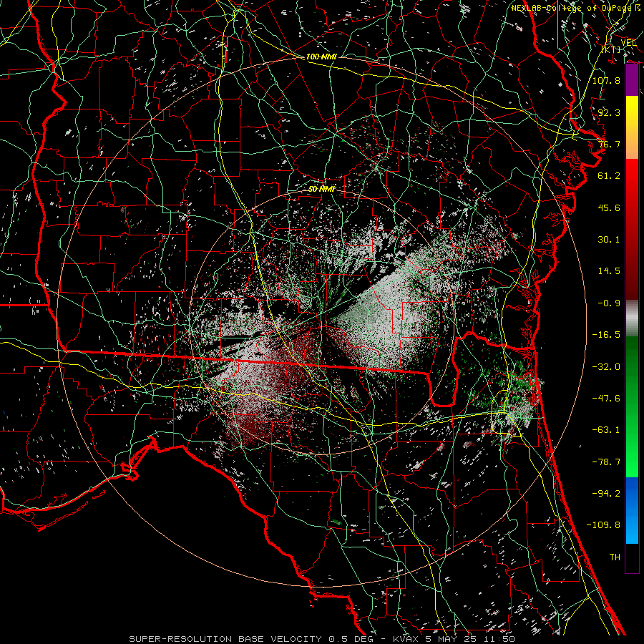Pick the dark blue segment of color bar

pos(632,493)
